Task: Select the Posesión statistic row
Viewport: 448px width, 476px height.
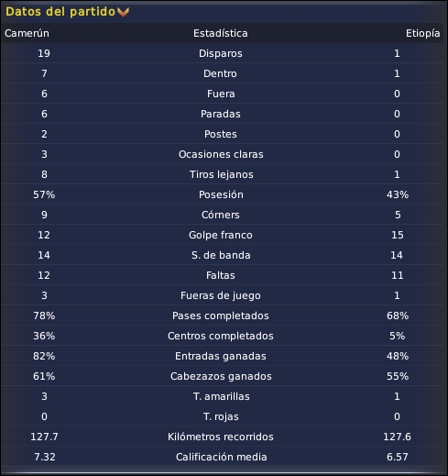Action: pos(222,194)
